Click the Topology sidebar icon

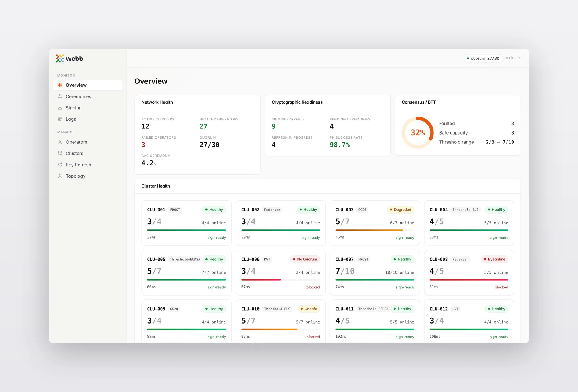pyautogui.click(x=60, y=176)
